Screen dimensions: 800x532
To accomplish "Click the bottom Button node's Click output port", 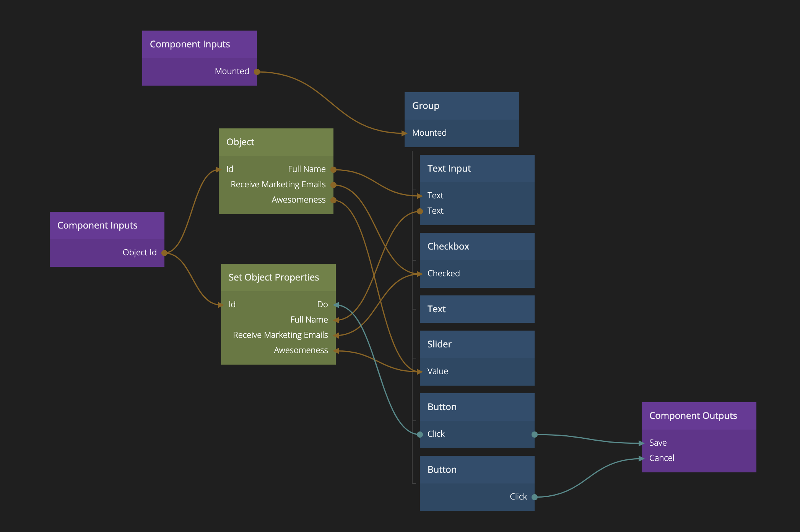I will pyautogui.click(x=535, y=497).
